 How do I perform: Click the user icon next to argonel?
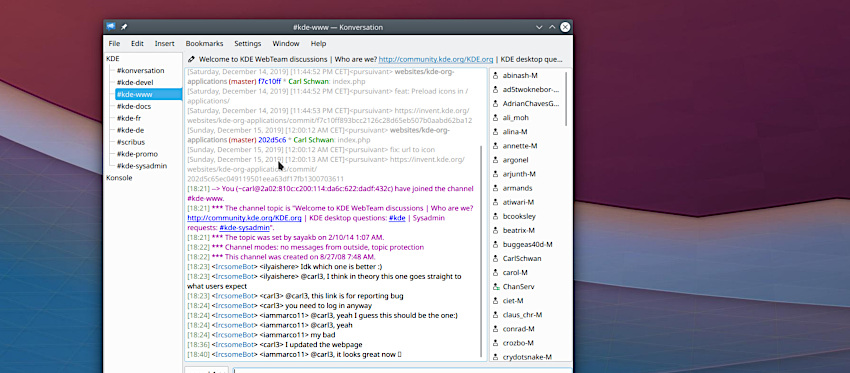click(x=495, y=160)
